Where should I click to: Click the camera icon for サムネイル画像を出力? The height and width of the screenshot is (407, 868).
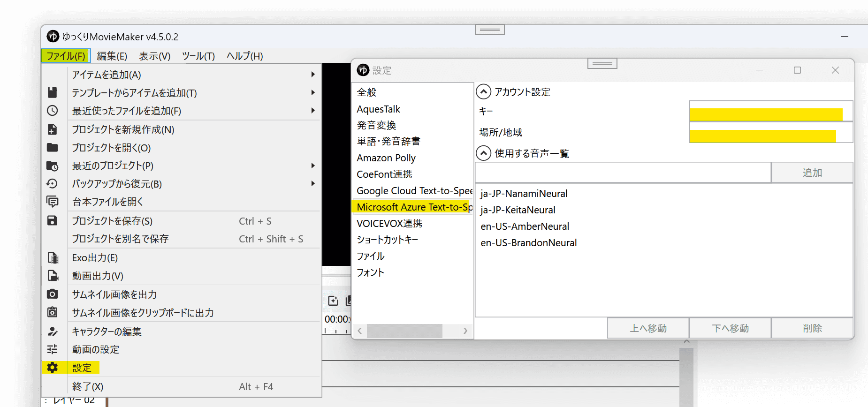[x=53, y=294]
